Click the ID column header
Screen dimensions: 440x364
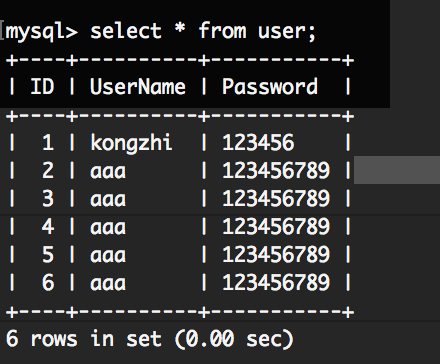[42, 87]
